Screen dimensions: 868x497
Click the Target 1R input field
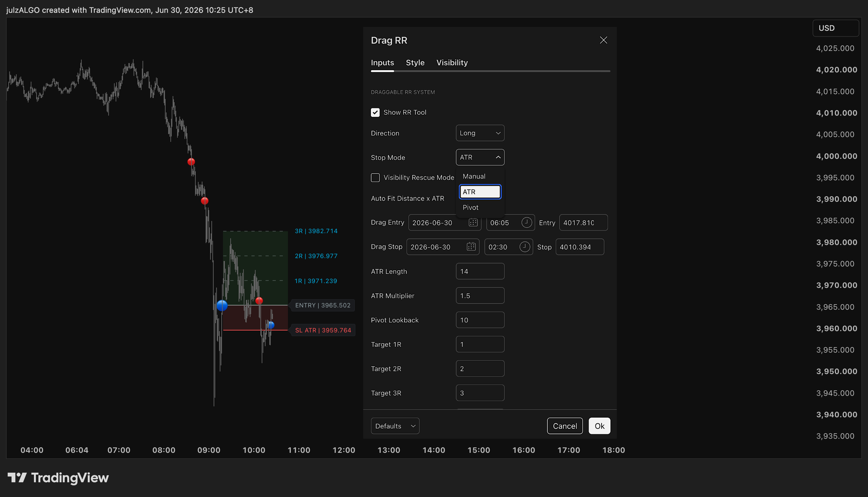(x=480, y=345)
